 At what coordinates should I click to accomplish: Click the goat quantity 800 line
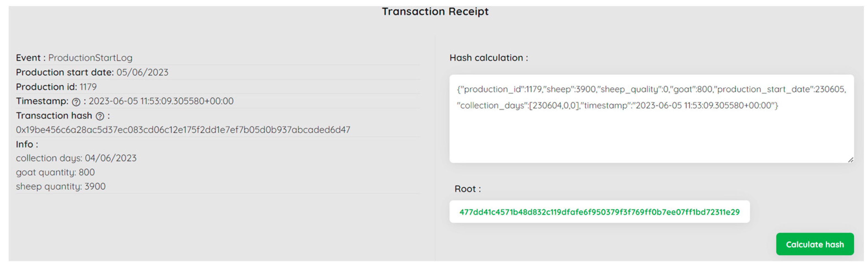click(x=55, y=172)
